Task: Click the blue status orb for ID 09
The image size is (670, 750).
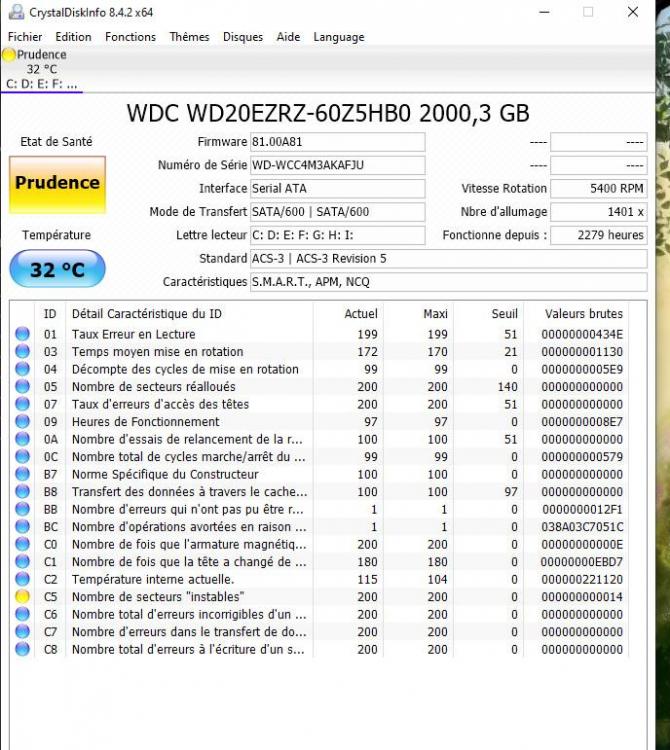Action: tap(22, 421)
